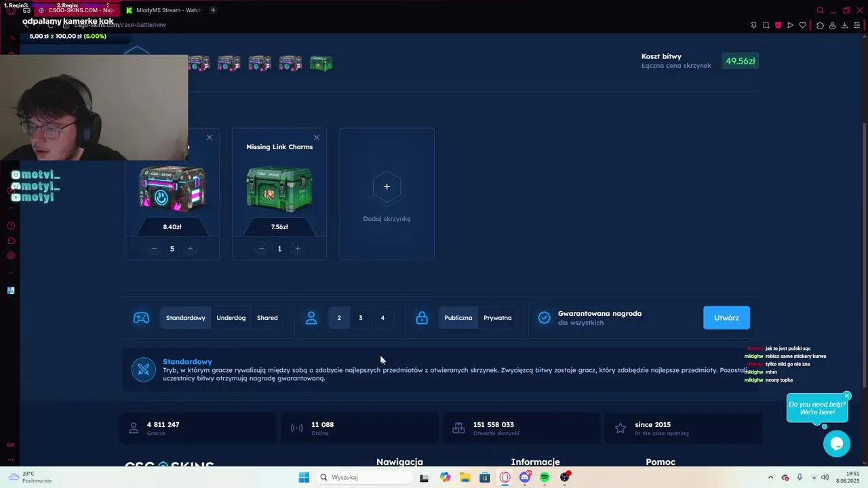Click the crossed swords Standardowy icon
868x488 pixels.
[x=143, y=369]
